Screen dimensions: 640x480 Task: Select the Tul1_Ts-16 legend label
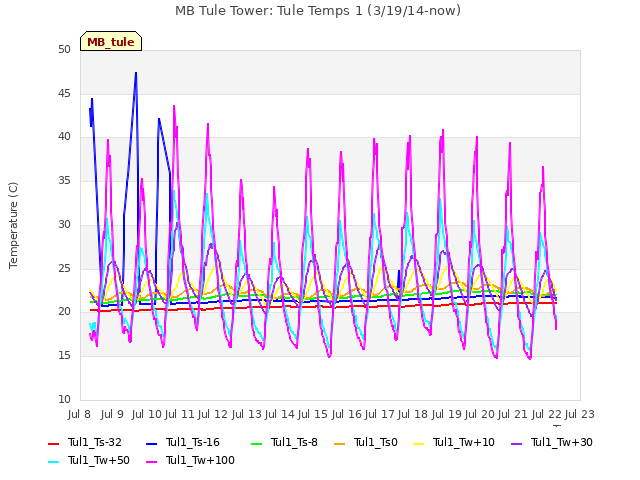193,442
